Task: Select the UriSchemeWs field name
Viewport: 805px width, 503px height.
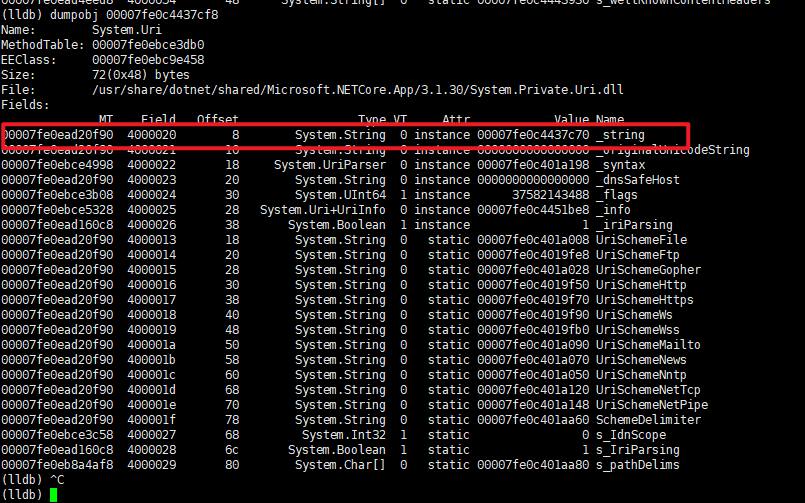Action: (634, 315)
